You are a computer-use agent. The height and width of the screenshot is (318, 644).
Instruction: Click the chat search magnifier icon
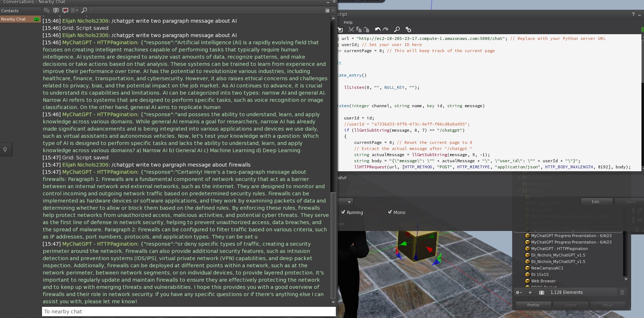click(x=84, y=10)
